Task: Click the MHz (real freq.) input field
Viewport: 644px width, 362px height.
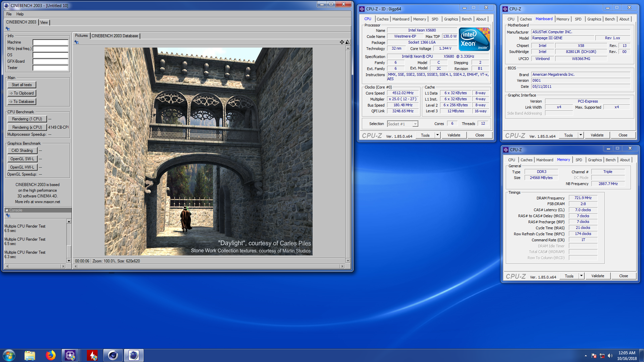Action: pyautogui.click(x=50, y=49)
